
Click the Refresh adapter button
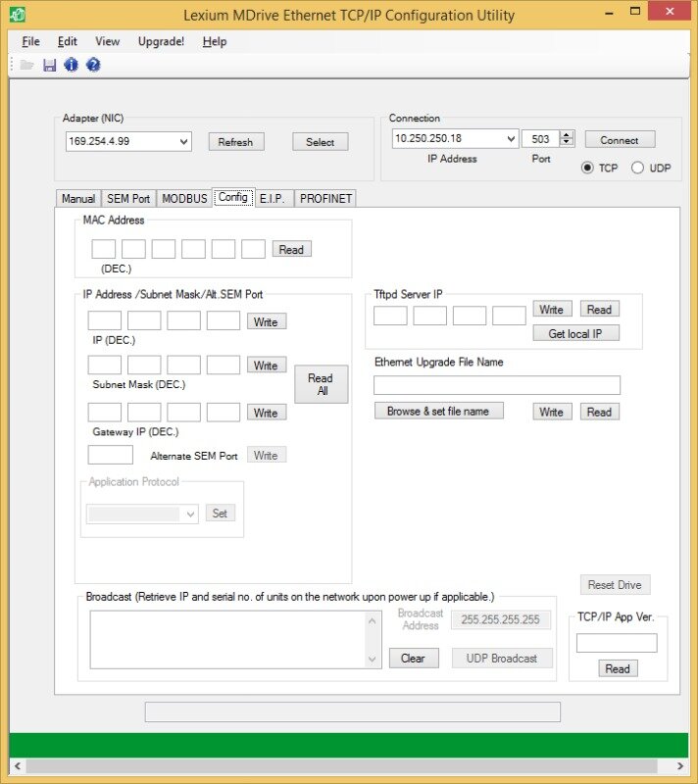236,142
